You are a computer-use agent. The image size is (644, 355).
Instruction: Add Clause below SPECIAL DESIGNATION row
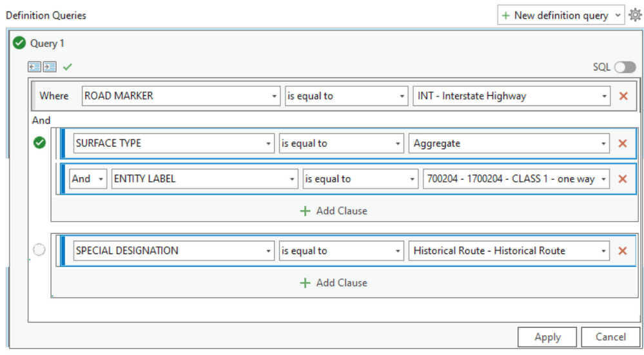pyautogui.click(x=334, y=282)
